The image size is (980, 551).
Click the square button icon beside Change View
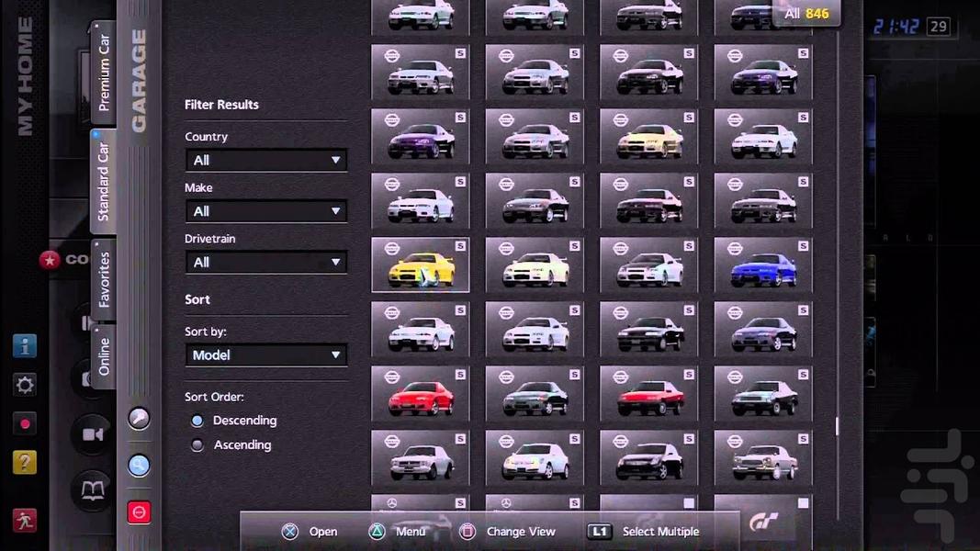click(467, 532)
